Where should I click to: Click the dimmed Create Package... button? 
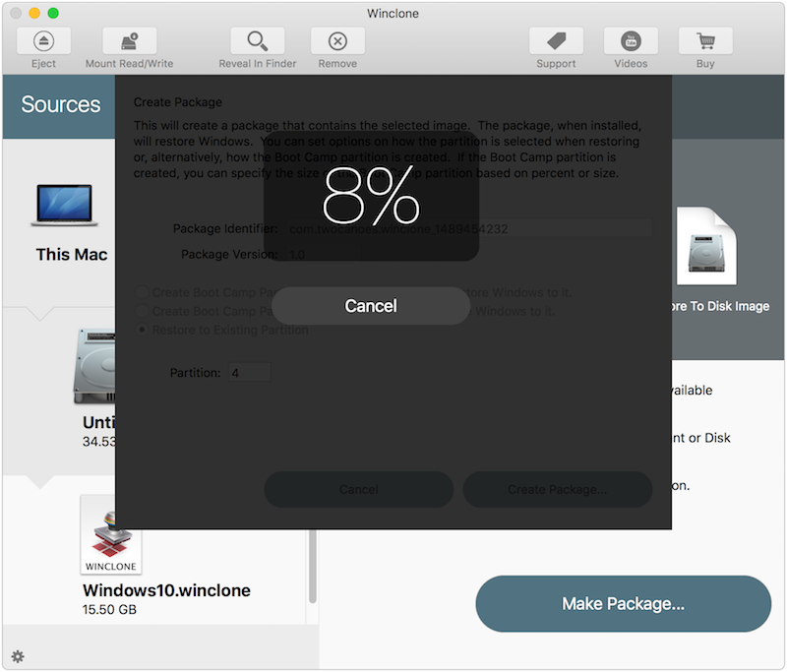(558, 489)
